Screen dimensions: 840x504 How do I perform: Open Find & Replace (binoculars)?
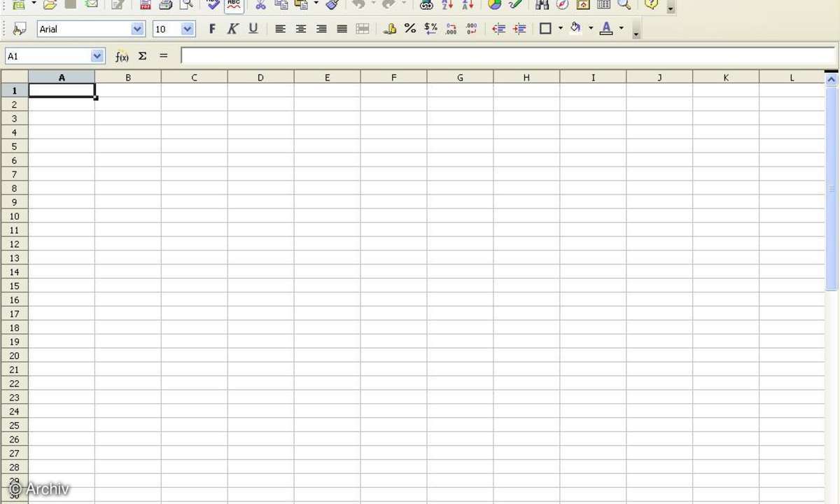(x=542, y=4)
